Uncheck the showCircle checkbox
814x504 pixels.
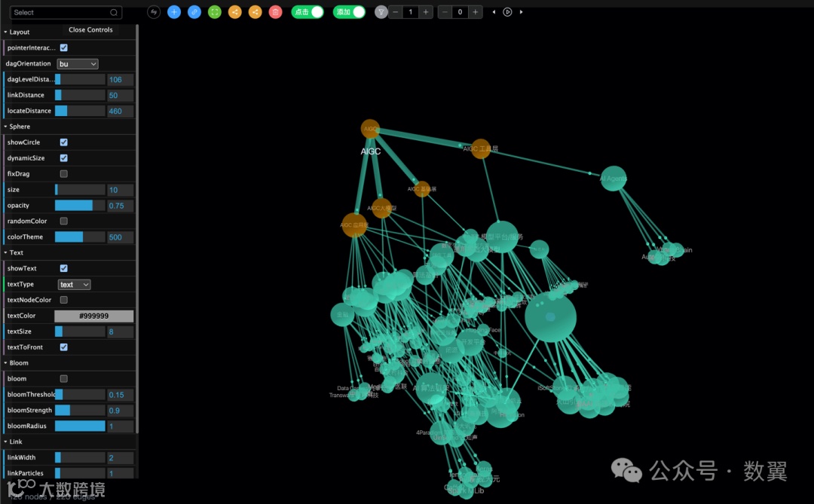pyautogui.click(x=64, y=142)
